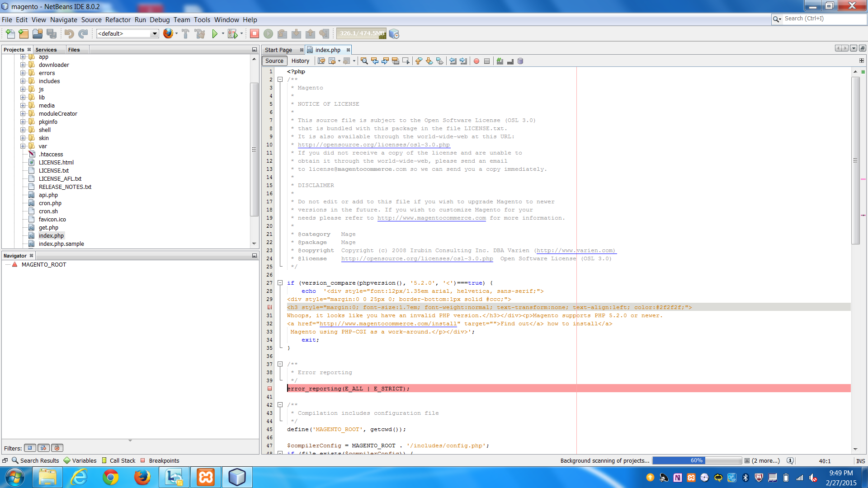Open the Navigate menu
This screenshot has width=868, height=488.
coord(63,20)
